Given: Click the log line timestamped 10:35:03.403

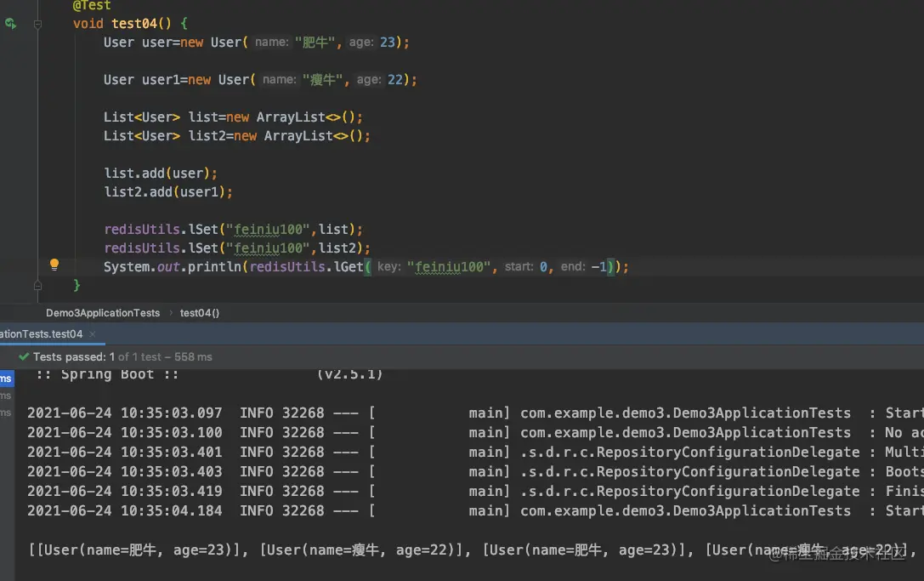Looking at the screenshot, I should click(475, 471).
